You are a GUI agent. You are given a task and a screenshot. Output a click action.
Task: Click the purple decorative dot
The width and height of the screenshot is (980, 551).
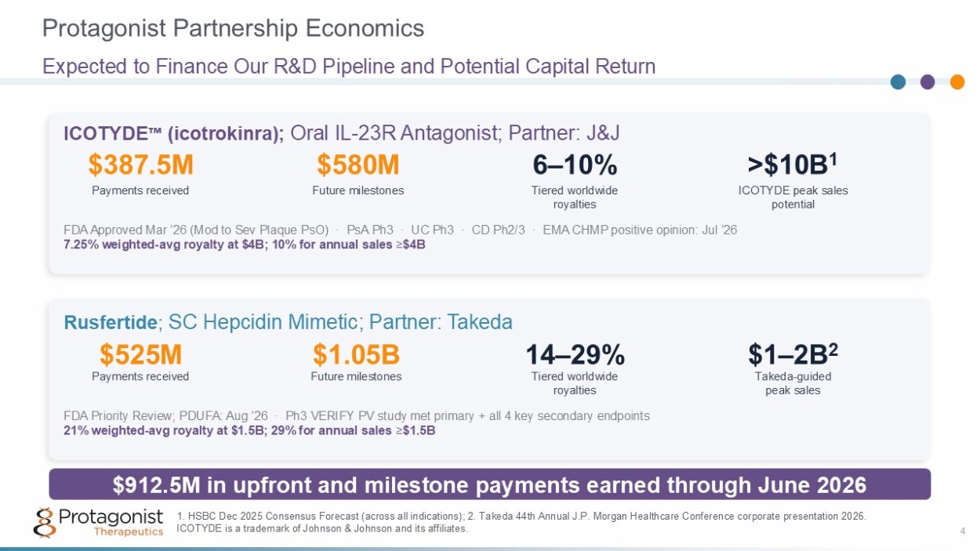coord(927,82)
